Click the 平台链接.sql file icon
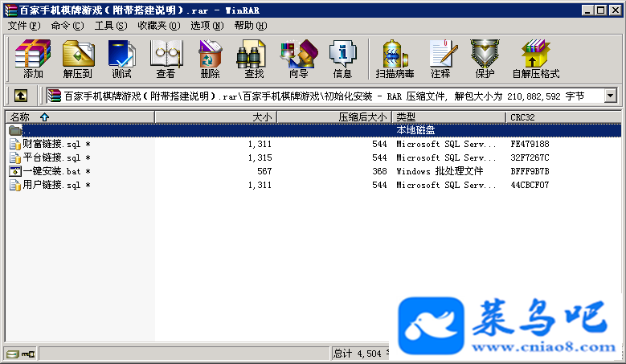The image size is (626, 364). (x=15, y=157)
